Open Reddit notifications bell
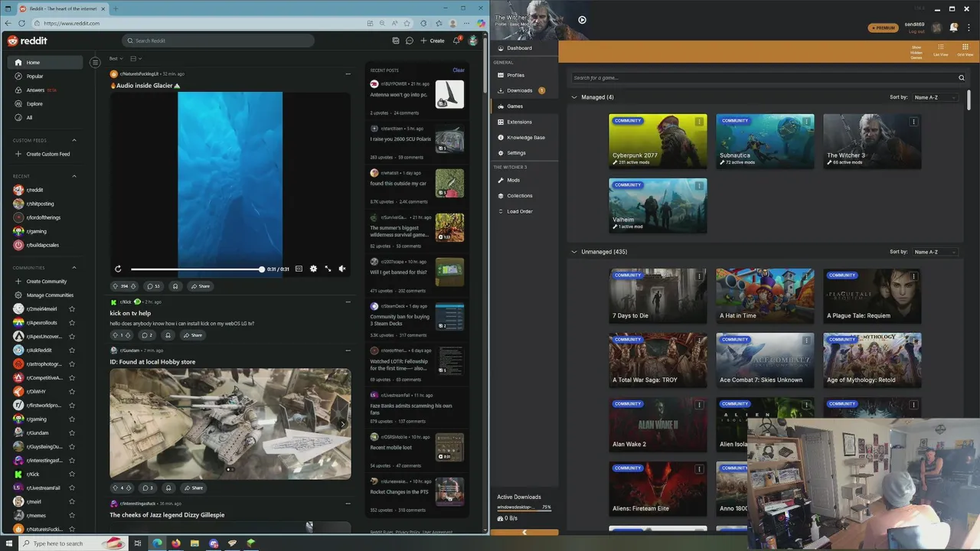Screen dimensions: 980x551 pos(456,41)
